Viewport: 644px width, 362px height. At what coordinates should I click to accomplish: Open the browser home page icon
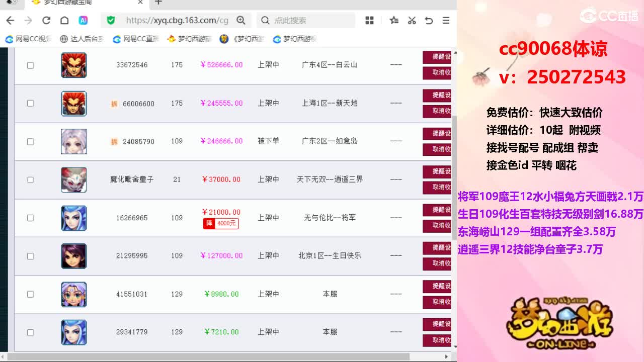(64, 20)
